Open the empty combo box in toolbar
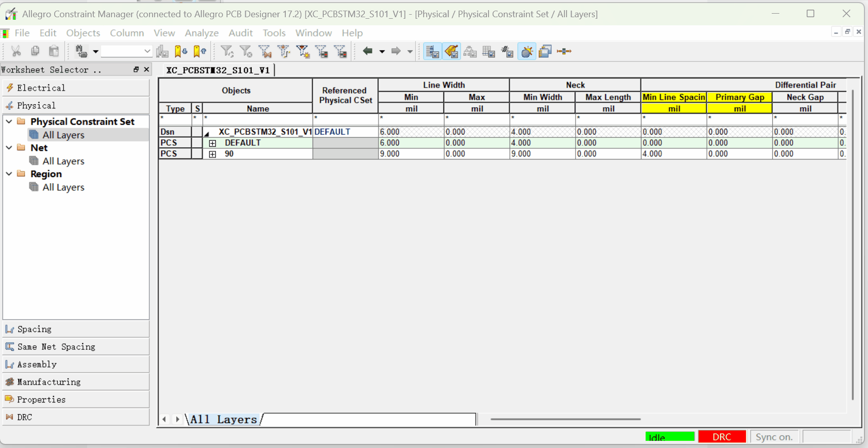This screenshot has height=448, width=868. click(126, 51)
